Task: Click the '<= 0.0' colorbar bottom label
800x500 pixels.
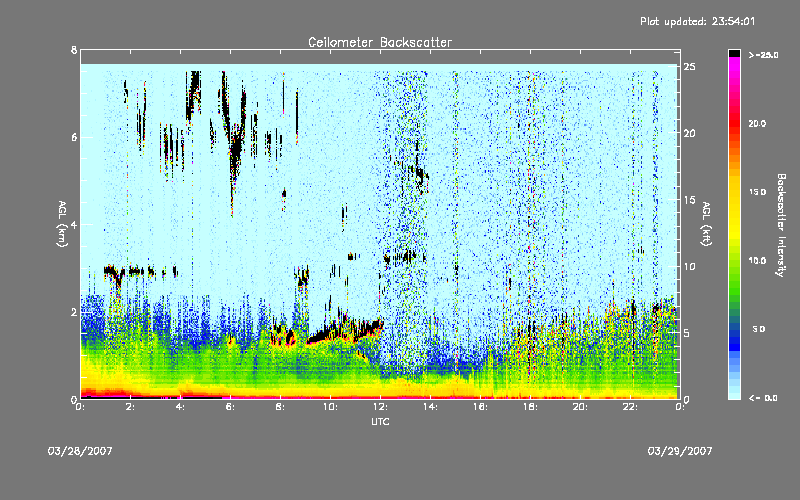Action: point(763,398)
